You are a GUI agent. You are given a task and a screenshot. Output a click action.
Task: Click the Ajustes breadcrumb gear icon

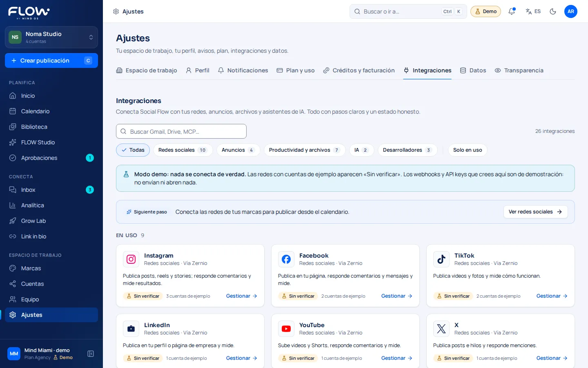116,11
